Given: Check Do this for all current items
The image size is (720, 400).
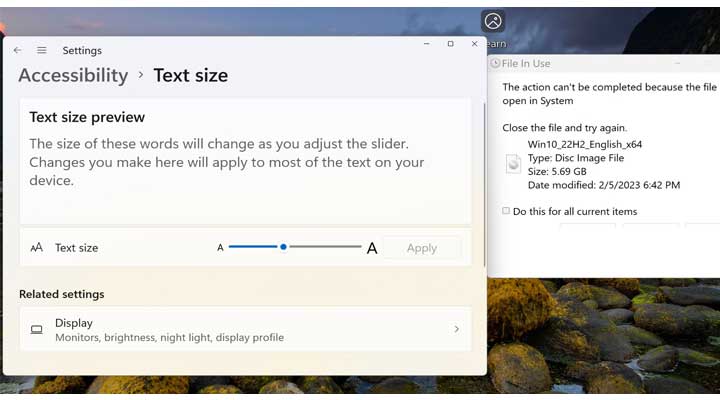Looking at the screenshot, I should coord(506,211).
